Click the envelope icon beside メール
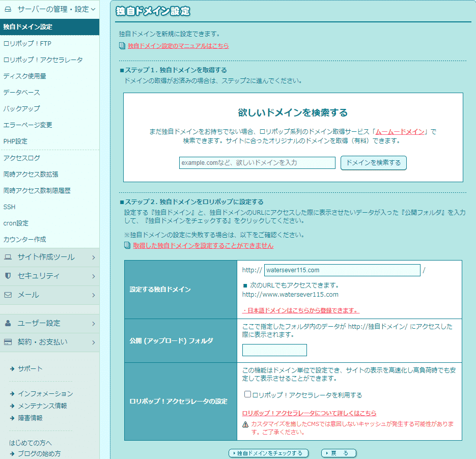Viewport: 476px width, 459px height. [x=8, y=295]
